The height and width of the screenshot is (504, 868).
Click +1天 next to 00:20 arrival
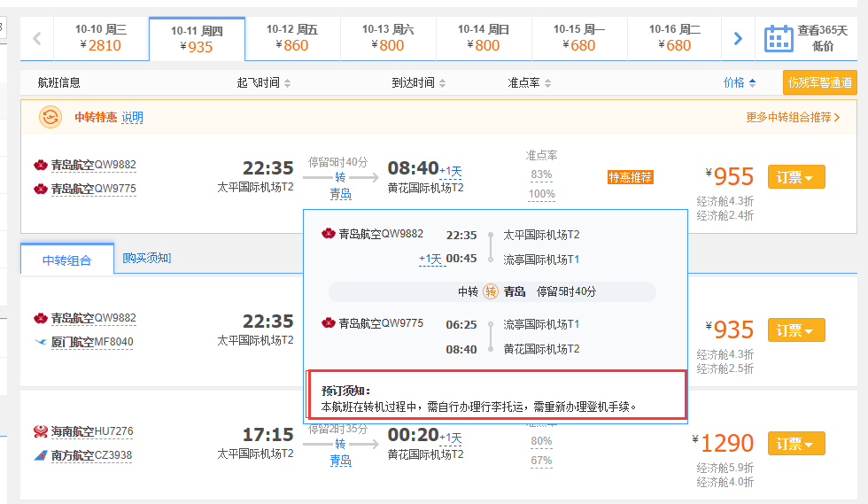coord(451,438)
